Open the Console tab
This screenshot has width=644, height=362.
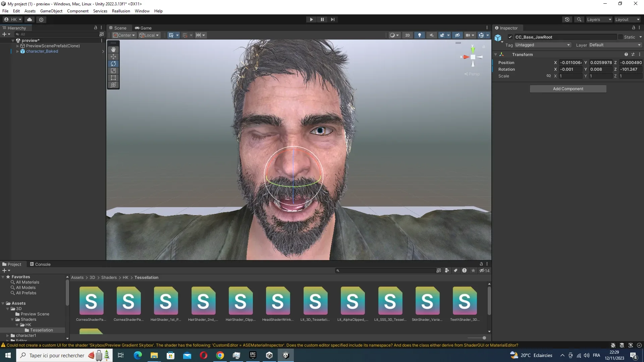(x=40, y=264)
